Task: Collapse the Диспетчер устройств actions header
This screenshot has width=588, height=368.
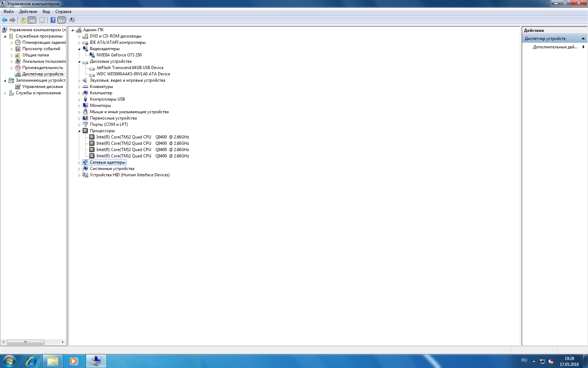Action: [x=583, y=39]
